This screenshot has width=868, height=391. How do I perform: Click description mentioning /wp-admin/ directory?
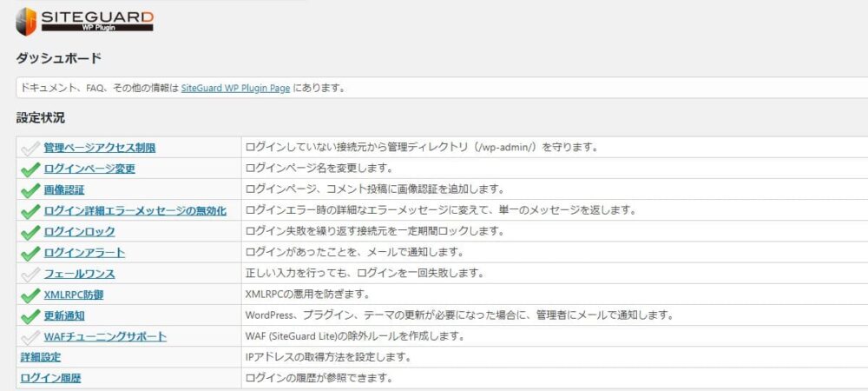point(424,148)
